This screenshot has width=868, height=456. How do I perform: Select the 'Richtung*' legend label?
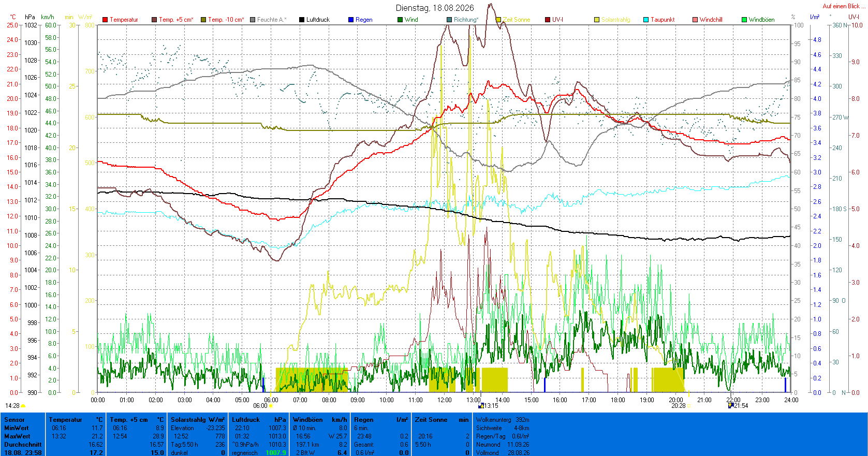tap(466, 20)
